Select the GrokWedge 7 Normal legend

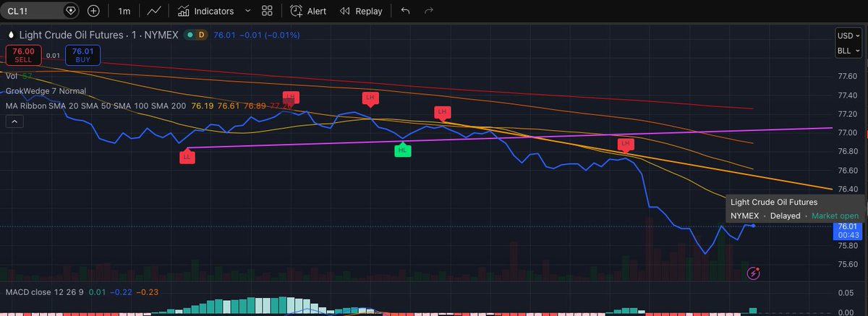tap(46, 91)
